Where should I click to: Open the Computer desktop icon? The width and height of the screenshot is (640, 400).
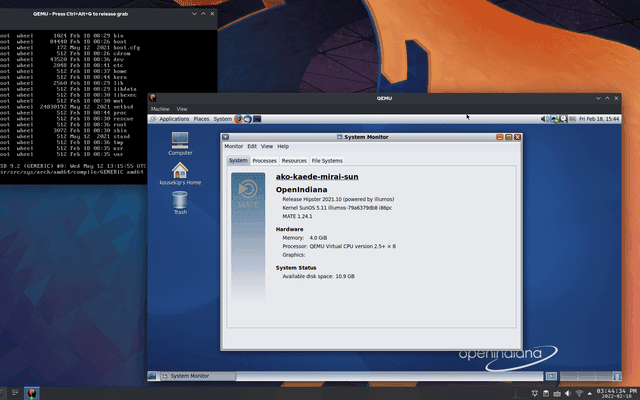tap(180, 143)
